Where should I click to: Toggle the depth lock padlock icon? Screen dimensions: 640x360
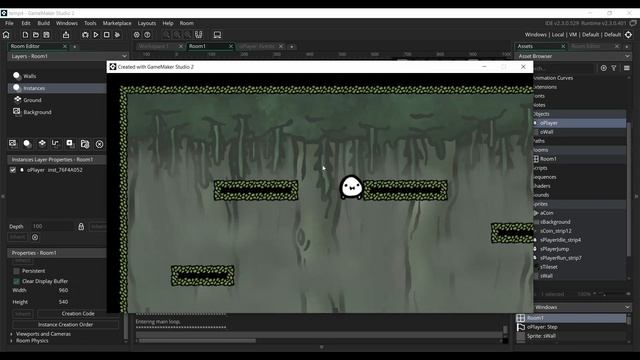[81, 227]
